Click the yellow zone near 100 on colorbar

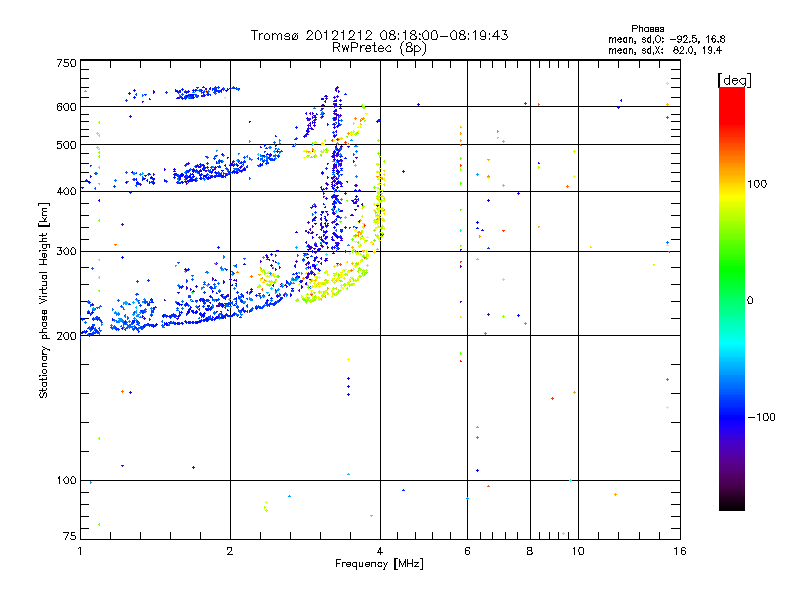tap(732, 184)
